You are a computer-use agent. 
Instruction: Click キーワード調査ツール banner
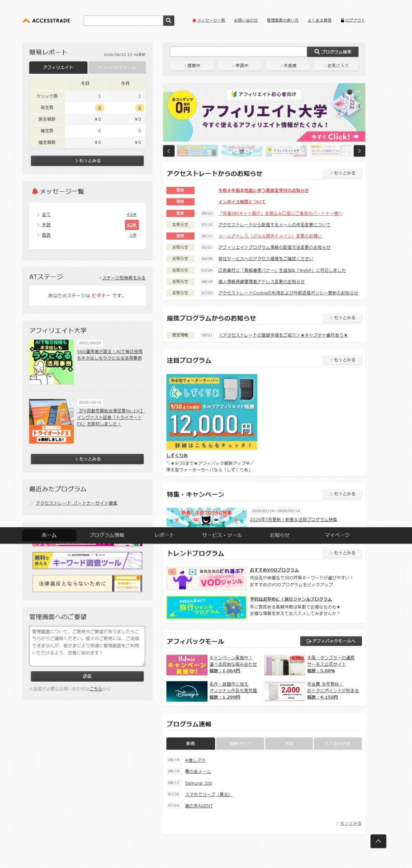pyautogui.click(x=87, y=561)
